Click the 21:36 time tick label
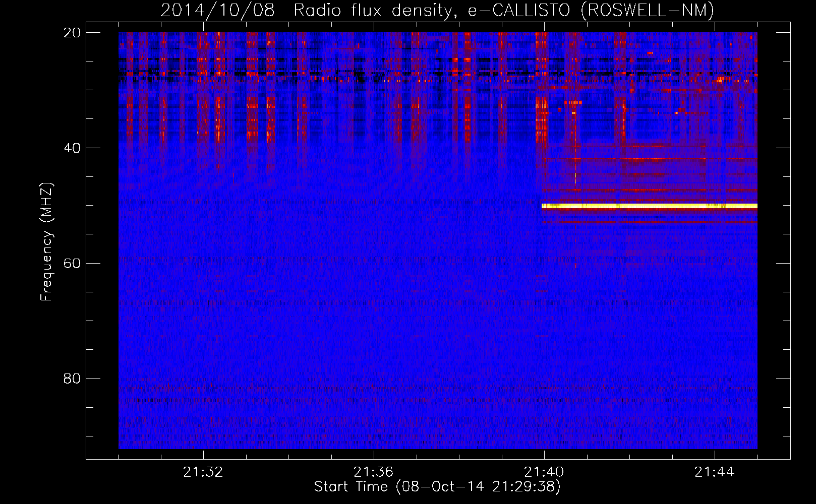Image resolution: width=816 pixels, height=504 pixels. [x=373, y=472]
